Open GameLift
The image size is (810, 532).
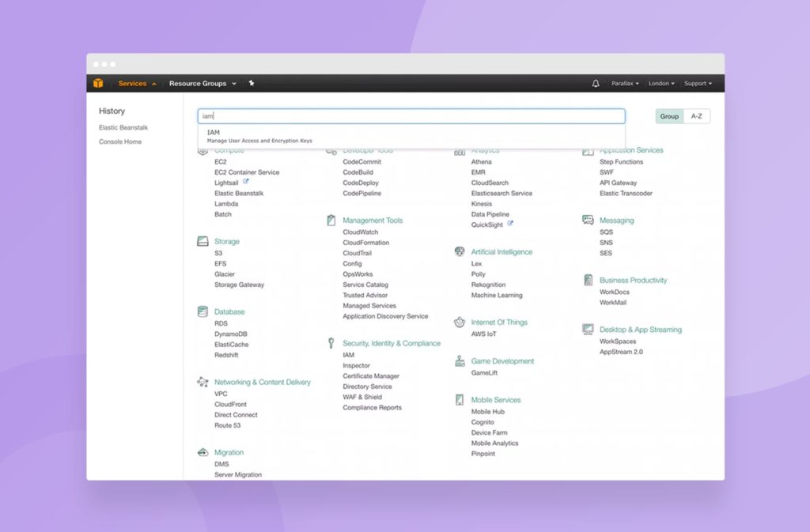(x=485, y=372)
